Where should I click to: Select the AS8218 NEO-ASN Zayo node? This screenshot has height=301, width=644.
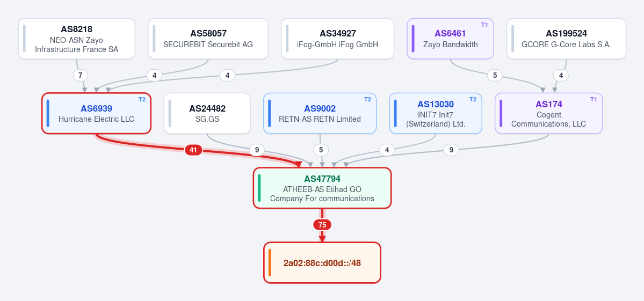click(77, 39)
